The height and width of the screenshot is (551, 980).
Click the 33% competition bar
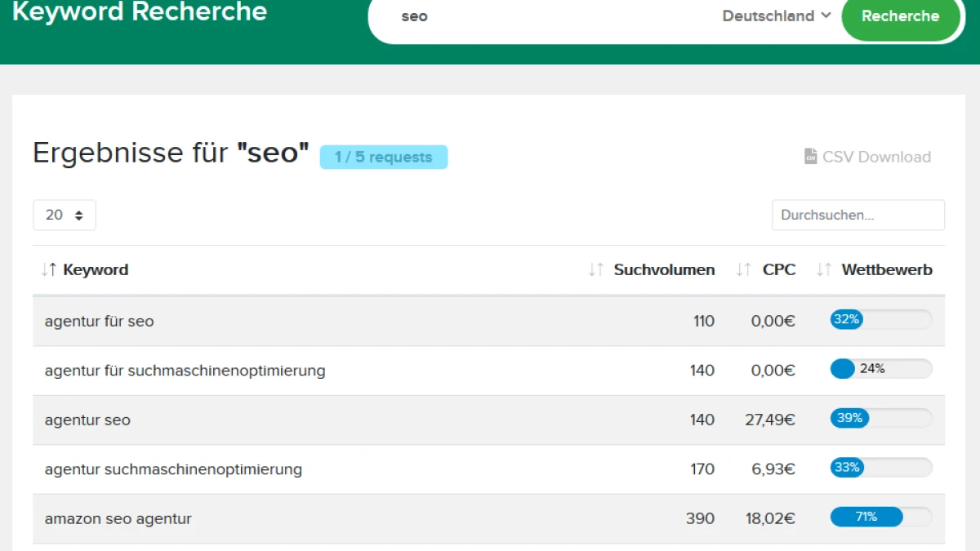pos(881,468)
